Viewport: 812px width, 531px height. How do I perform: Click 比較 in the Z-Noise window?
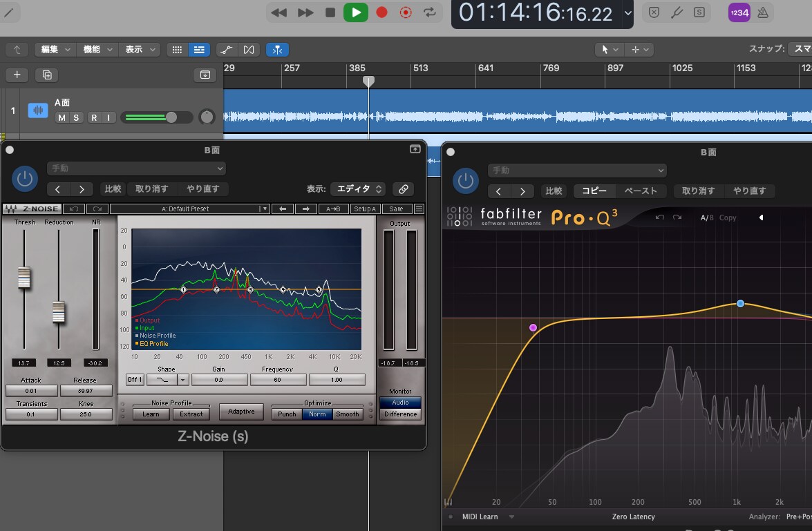[x=113, y=189]
